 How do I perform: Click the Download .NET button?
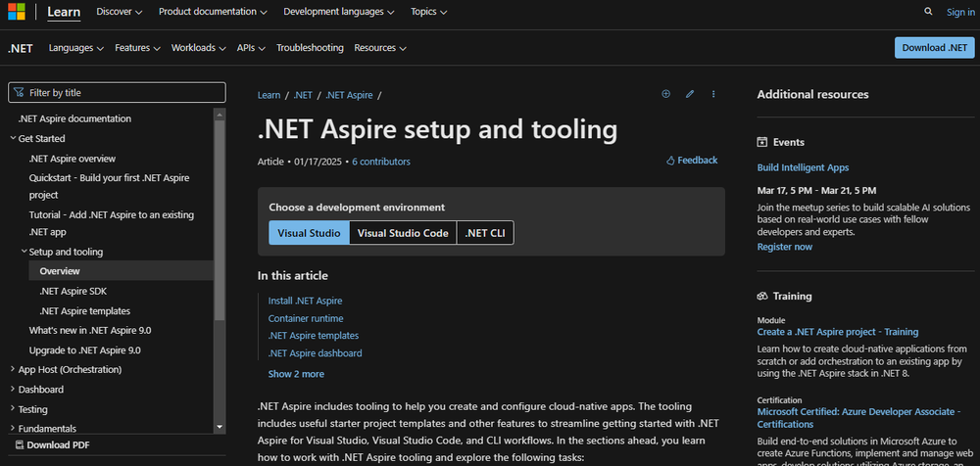coord(934,47)
